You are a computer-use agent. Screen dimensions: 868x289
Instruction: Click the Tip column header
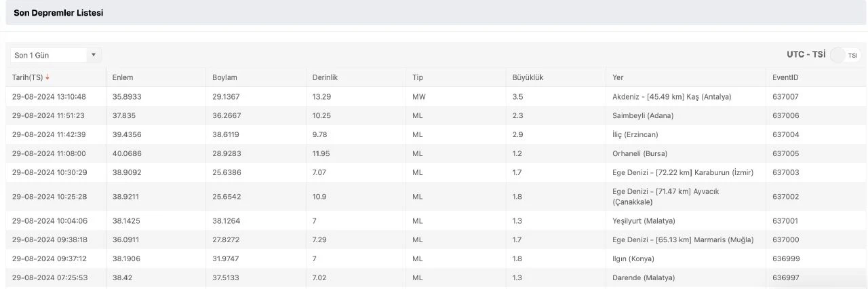[418, 77]
